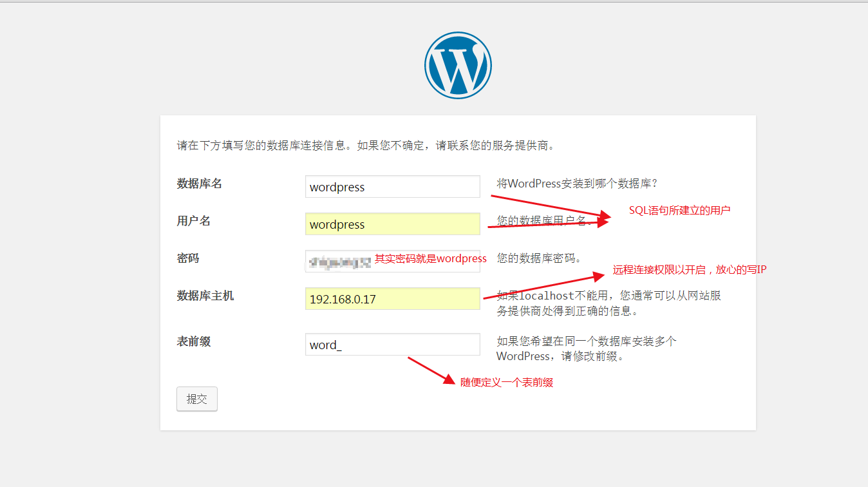Screen dimensions: 868x487
Task: Click the 数据库主机 label
Action: click(x=205, y=296)
